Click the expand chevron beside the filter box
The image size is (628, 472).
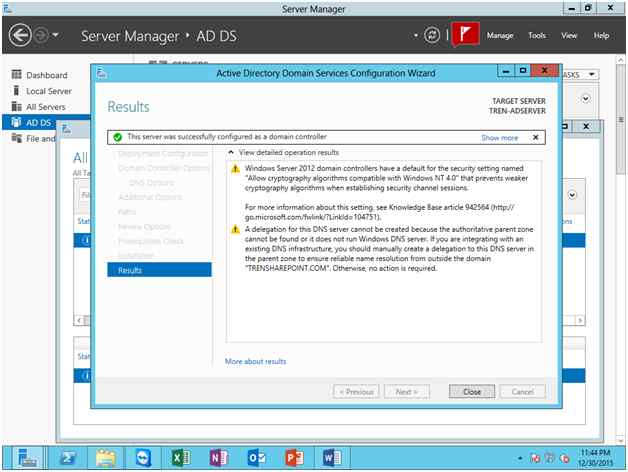(x=572, y=195)
